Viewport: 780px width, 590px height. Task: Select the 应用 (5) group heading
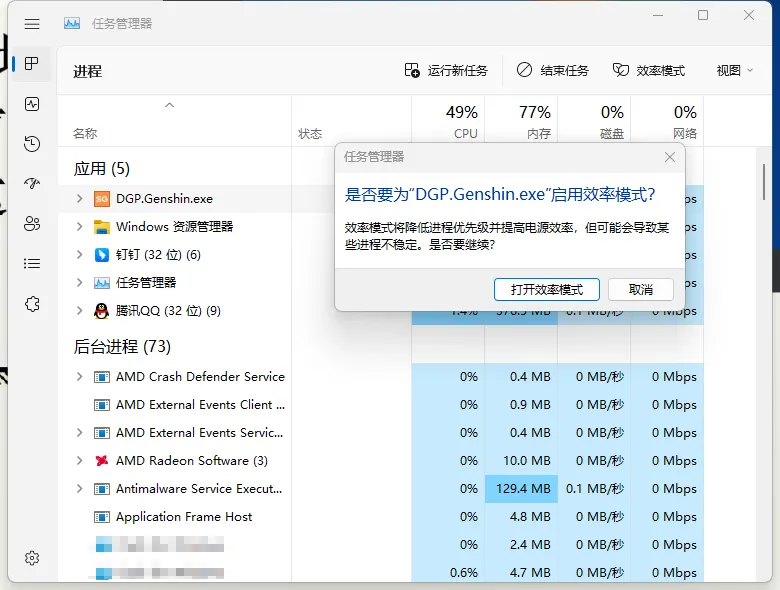pyautogui.click(x=101, y=169)
